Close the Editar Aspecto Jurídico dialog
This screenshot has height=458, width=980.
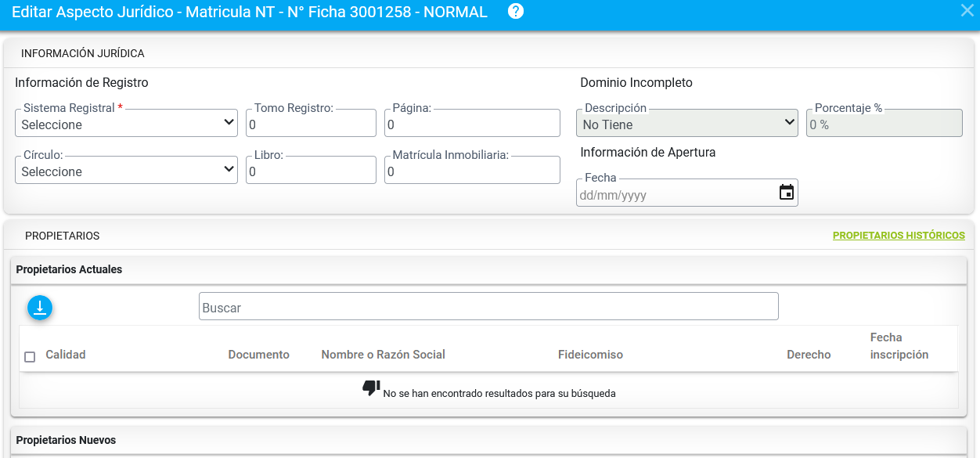[x=967, y=10]
